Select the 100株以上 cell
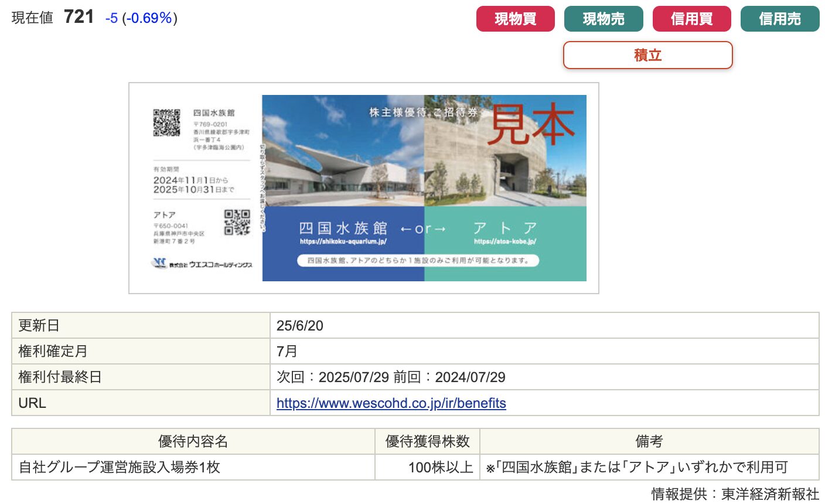 click(x=428, y=467)
